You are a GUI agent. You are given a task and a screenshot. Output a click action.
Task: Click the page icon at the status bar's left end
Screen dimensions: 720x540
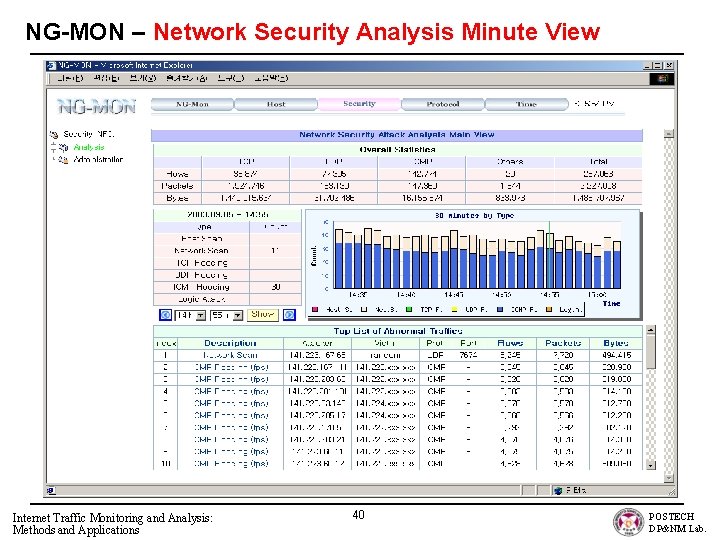[51, 491]
